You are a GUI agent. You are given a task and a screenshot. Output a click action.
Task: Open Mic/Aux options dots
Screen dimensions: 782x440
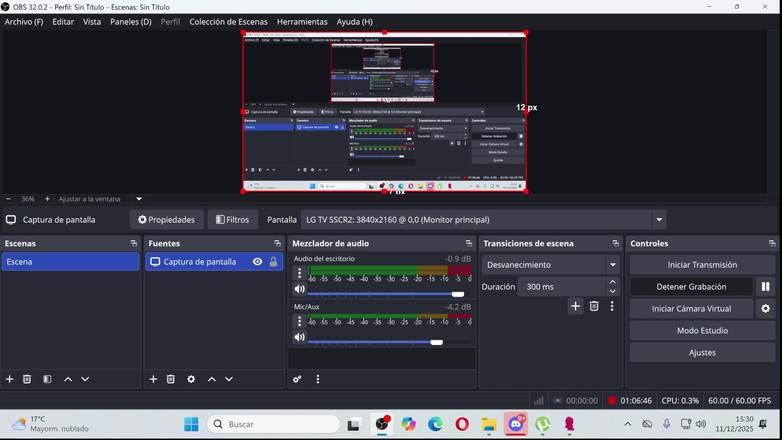click(x=299, y=321)
